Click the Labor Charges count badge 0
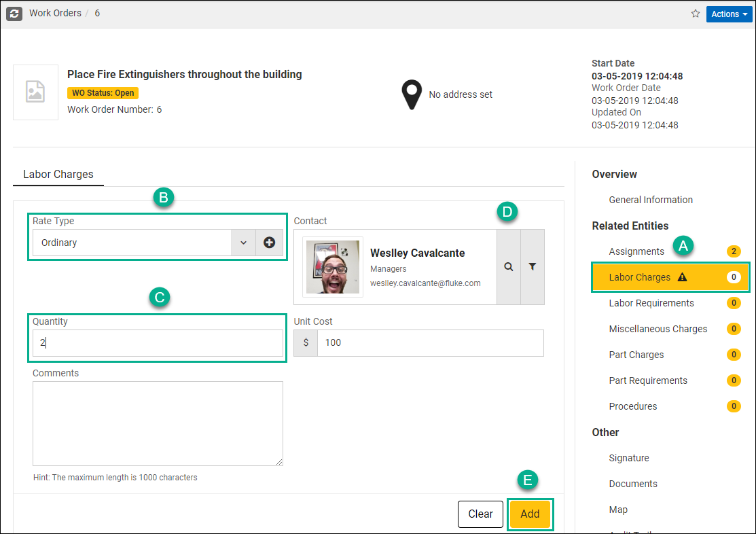This screenshot has width=756, height=534. (x=734, y=277)
